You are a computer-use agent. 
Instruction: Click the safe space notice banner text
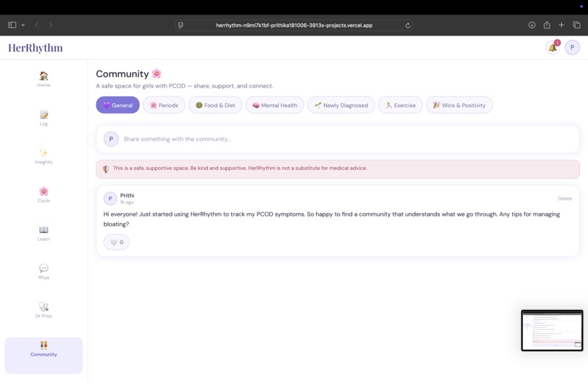click(x=240, y=168)
